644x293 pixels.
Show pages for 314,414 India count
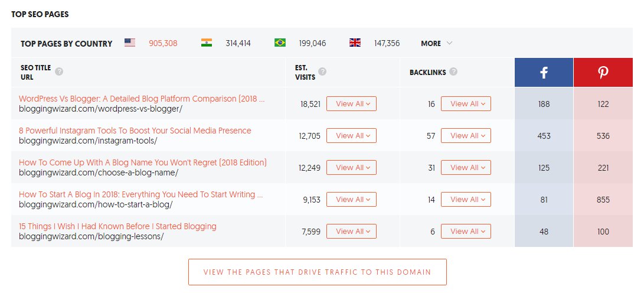click(238, 43)
